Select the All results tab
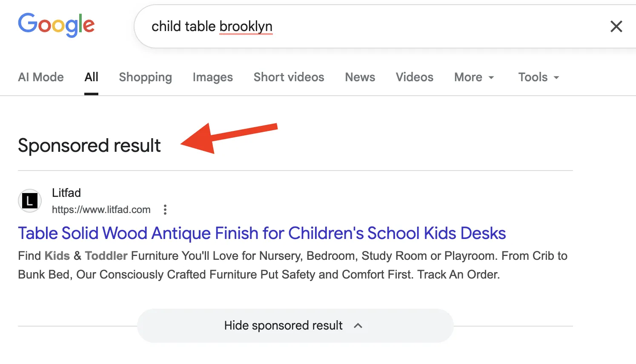 (91, 77)
